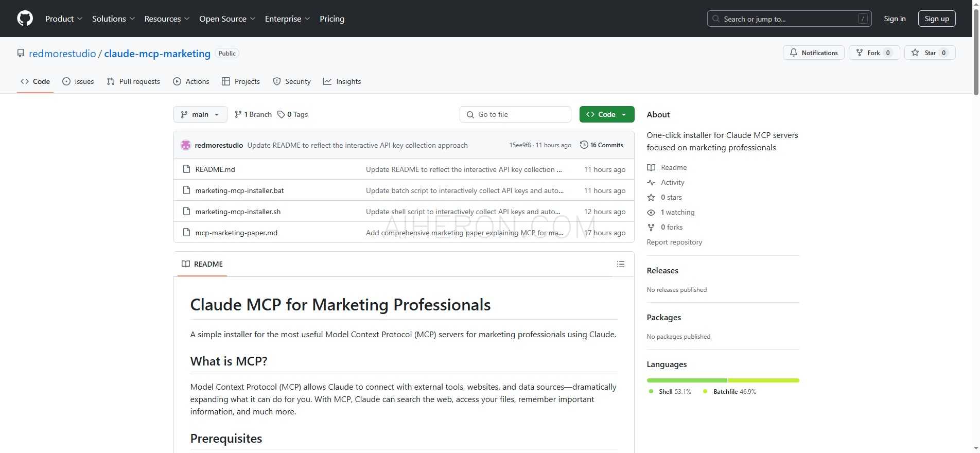Screen dimensions: 980x453
Task: Open commit 'Update shell script to interactively collect'
Action: pos(463,212)
